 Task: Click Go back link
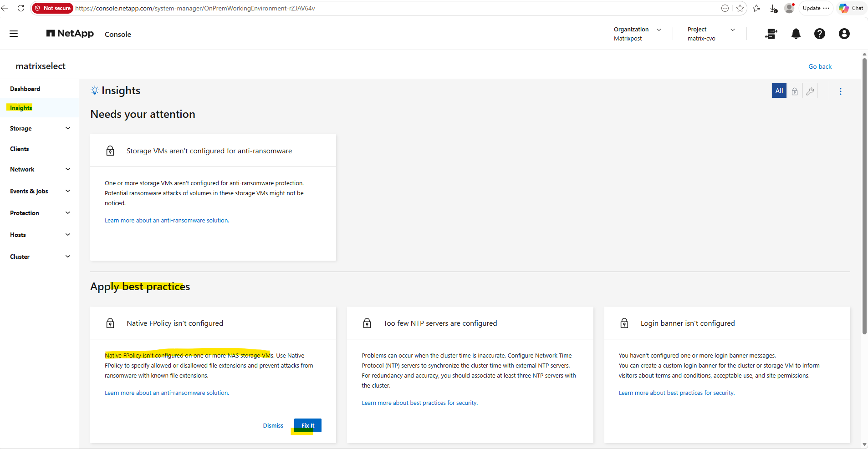[x=820, y=66]
